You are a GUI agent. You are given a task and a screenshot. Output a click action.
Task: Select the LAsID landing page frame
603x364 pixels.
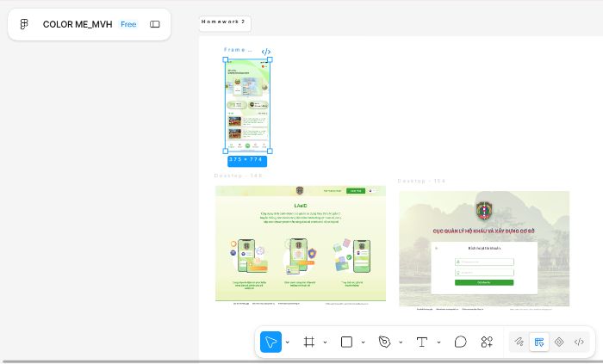(301, 245)
